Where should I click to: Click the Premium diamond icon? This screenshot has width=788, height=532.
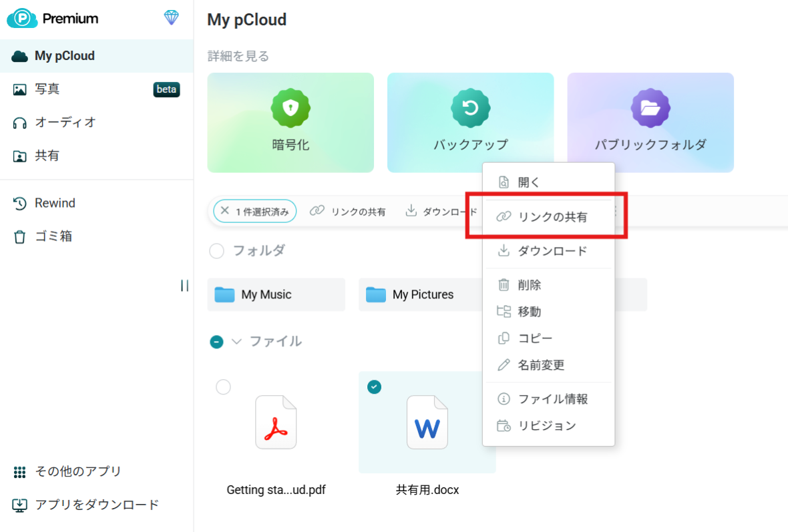172,18
